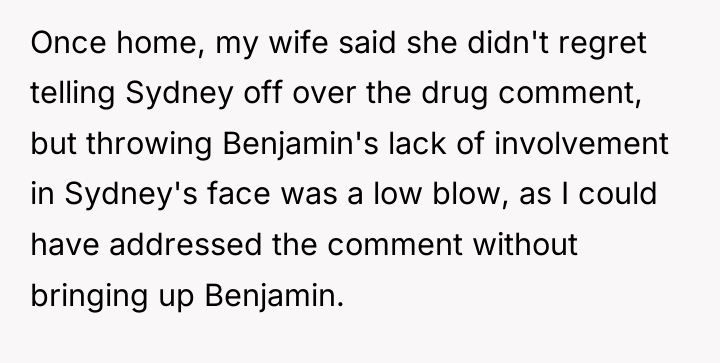
Task: Click on the word "didn't"
Action: pyautogui.click(x=508, y=42)
